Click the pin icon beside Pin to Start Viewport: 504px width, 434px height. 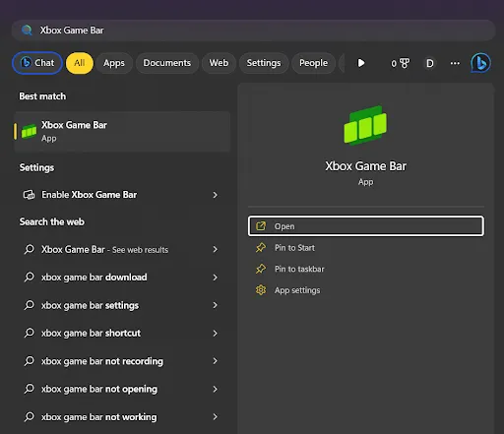[261, 248]
